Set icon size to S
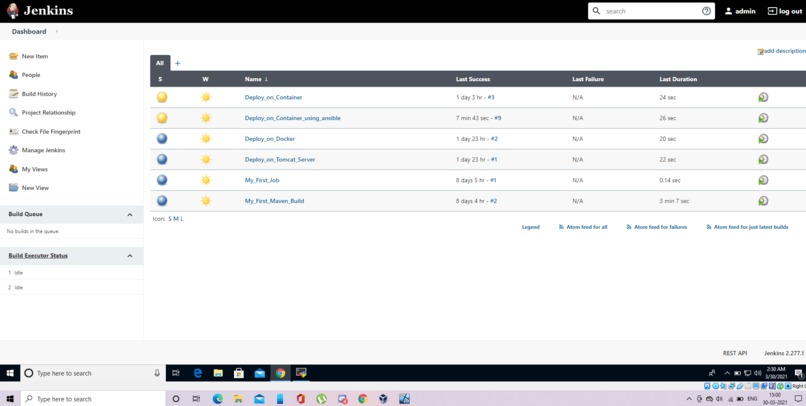806x406 pixels. (170, 219)
